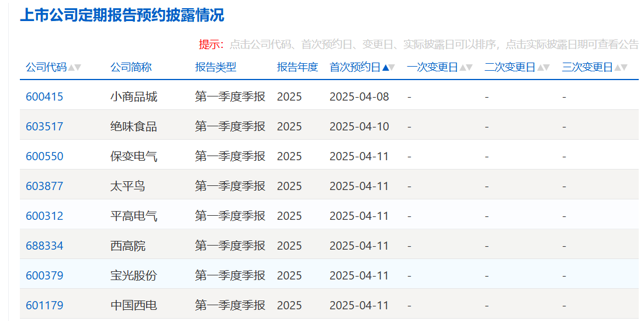Select company name 平高电气
This screenshot has height=321, width=644.
click(x=134, y=216)
